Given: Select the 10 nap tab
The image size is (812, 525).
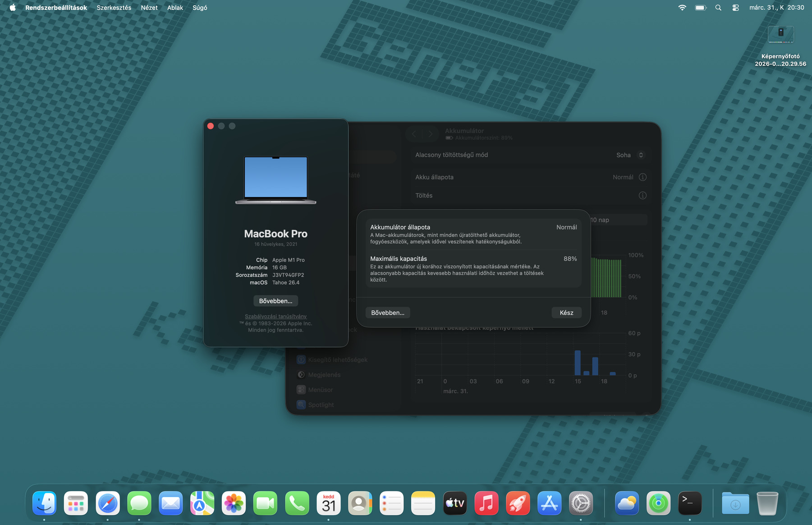Looking at the screenshot, I should point(600,220).
